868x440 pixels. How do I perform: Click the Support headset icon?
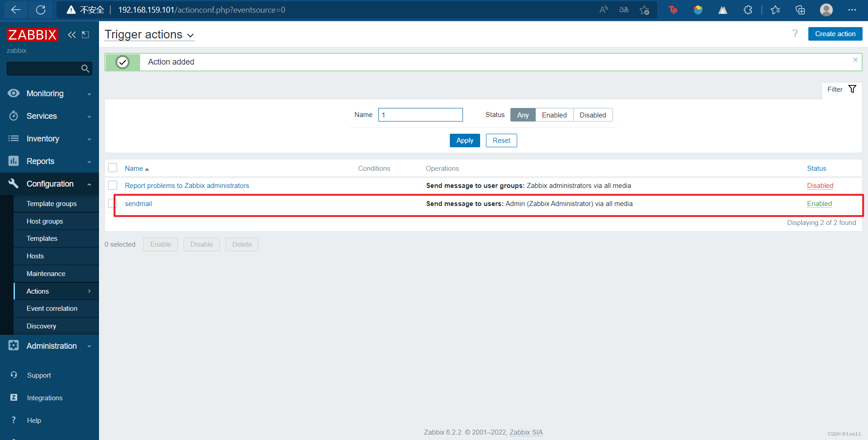click(14, 375)
